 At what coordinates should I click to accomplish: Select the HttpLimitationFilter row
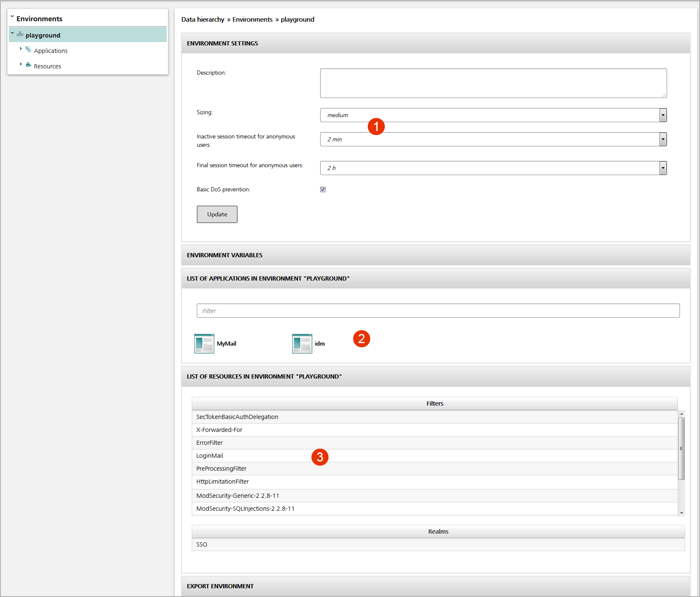(435, 482)
